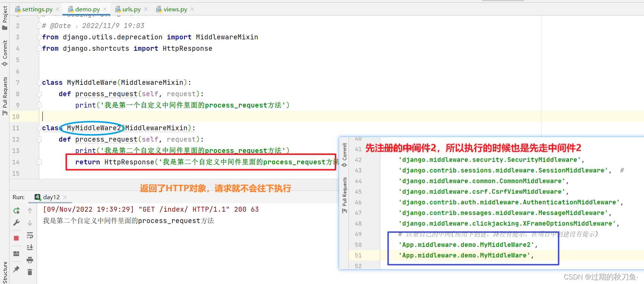
Task: Click Pull Requests button in settings overlay
Action: click(344, 195)
